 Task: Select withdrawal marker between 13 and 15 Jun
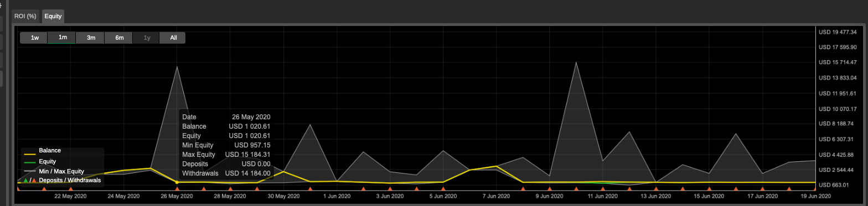(683, 189)
